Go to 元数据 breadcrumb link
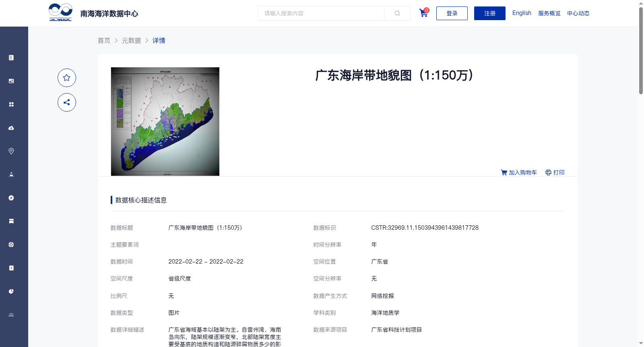The height and width of the screenshot is (347, 644). [132, 40]
